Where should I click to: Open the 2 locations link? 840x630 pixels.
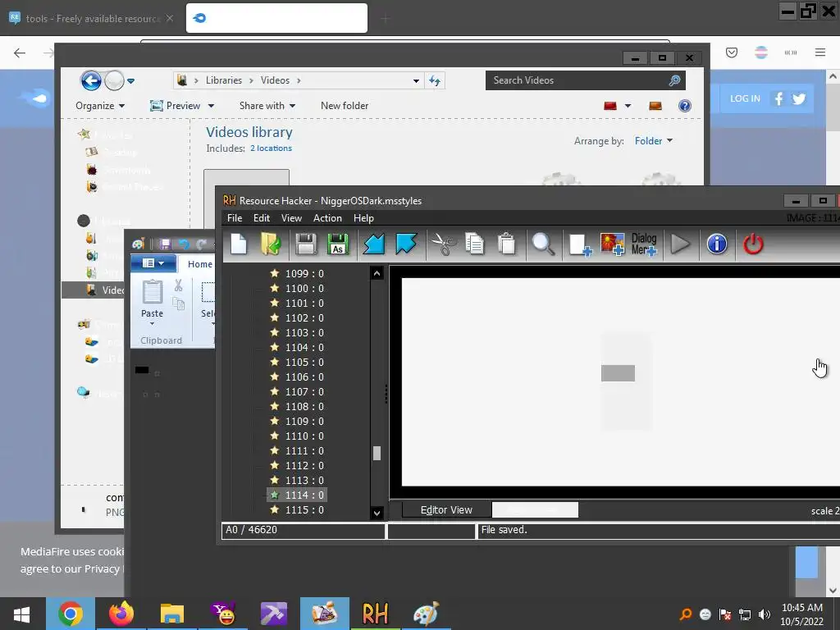point(271,148)
